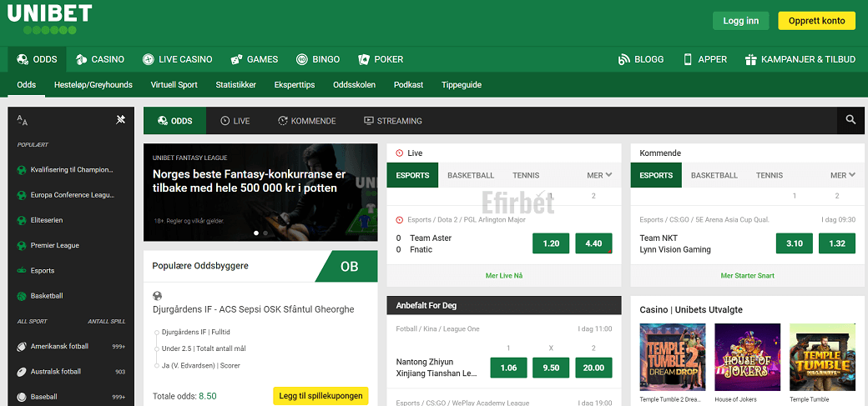Open Djurgårdens IF - ACS Sepsi match
Viewport: 868px width, 406px height.
coord(253,309)
